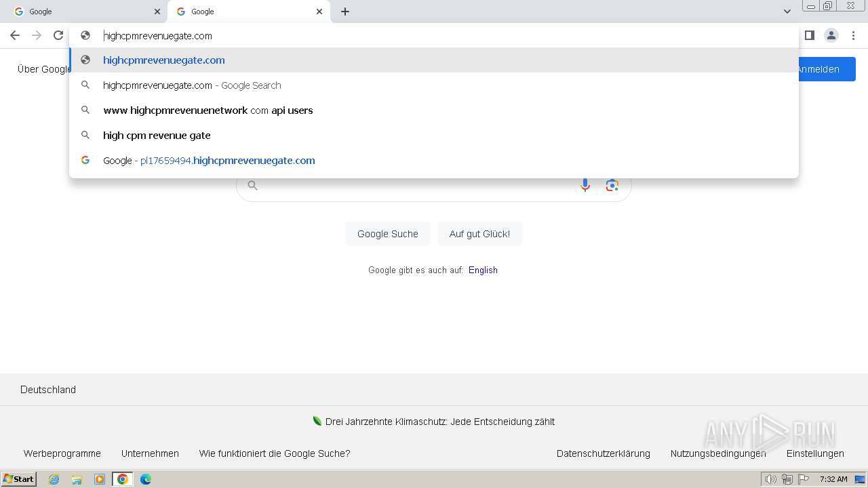Open the Datenschutzerklärung footer link
The height and width of the screenshot is (488, 868).
click(604, 453)
